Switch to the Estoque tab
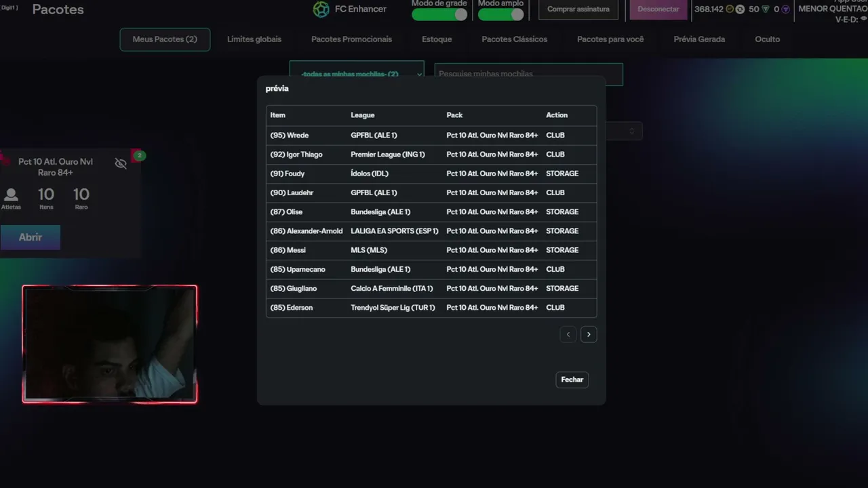The width and height of the screenshot is (868, 488). point(437,39)
